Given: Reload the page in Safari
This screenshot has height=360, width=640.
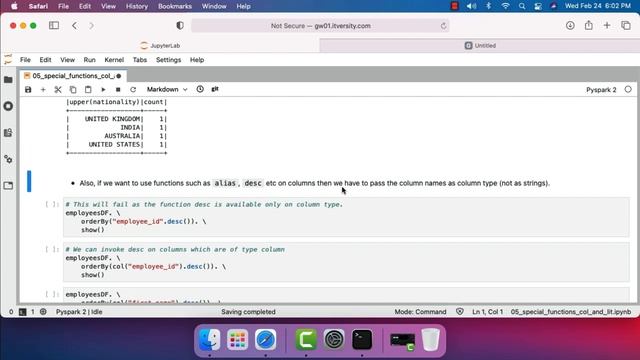Looking at the screenshot, I should pyautogui.click(x=443, y=26).
